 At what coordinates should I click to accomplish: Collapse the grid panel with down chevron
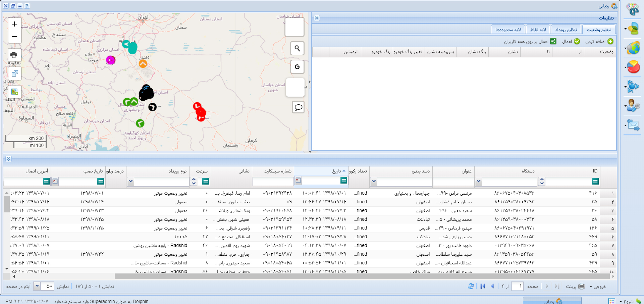[x=9, y=159]
